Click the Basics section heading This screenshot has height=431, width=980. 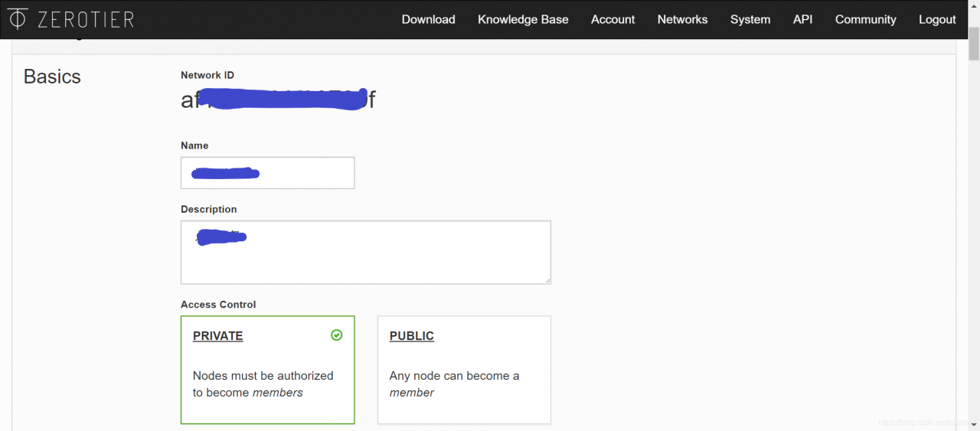coord(52,77)
